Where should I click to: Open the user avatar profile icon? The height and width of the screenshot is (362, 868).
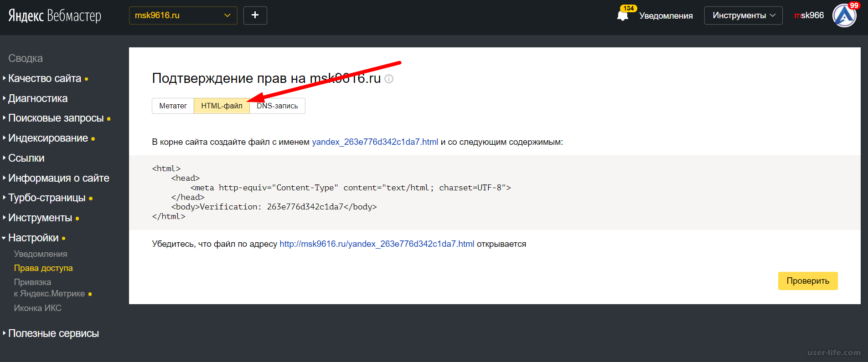(844, 16)
